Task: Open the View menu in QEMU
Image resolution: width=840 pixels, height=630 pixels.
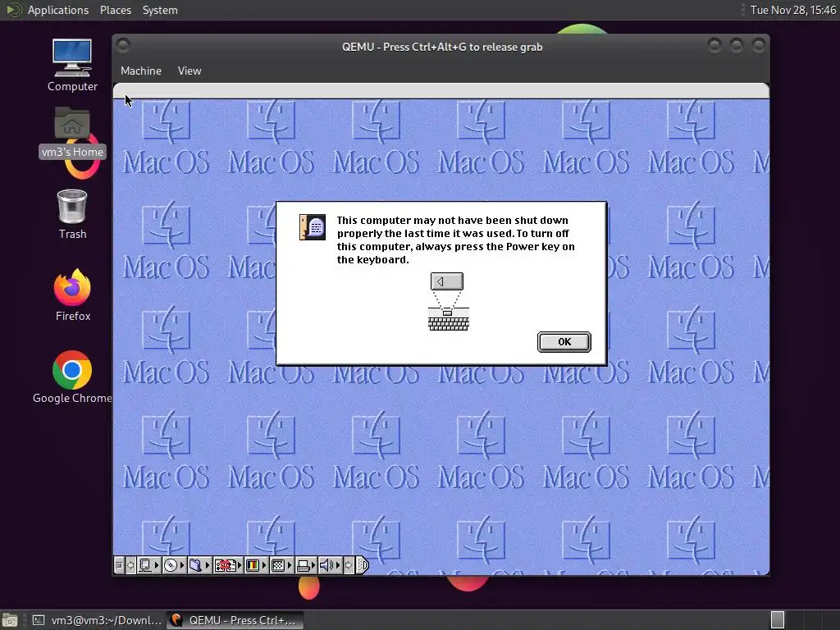Action: coord(189,71)
